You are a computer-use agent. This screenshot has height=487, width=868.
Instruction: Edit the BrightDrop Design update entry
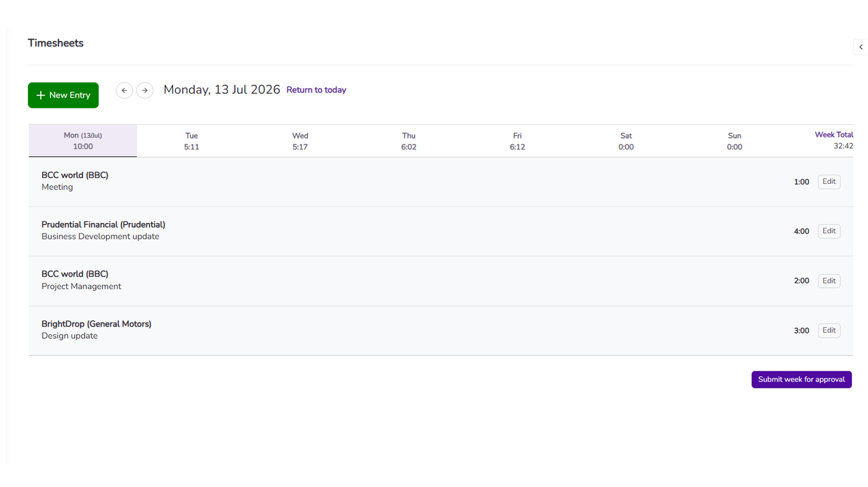pyautogui.click(x=829, y=331)
